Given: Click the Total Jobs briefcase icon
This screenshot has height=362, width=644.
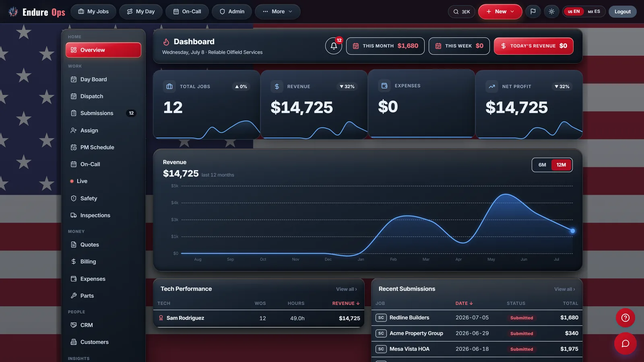Looking at the screenshot, I should 169,86.
